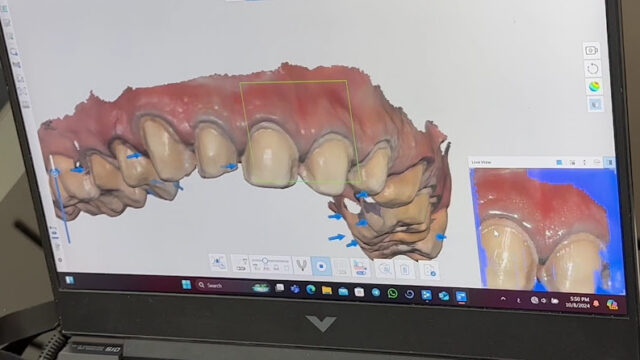This screenshot has width=640, height=360.
Task: Click the magnifier inspect icon in bottom toolbar
Action: (x=385, y=269)
